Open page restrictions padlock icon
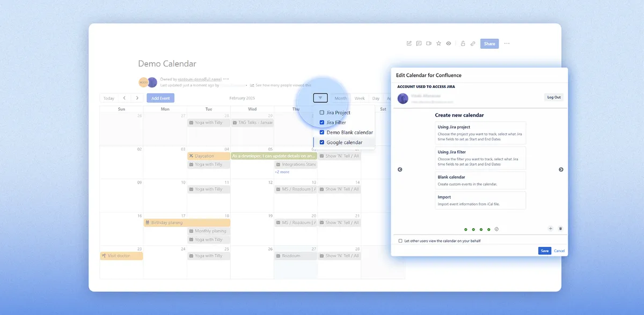The height and width of the screenshot is (315, 644). [x=463, y=43]
